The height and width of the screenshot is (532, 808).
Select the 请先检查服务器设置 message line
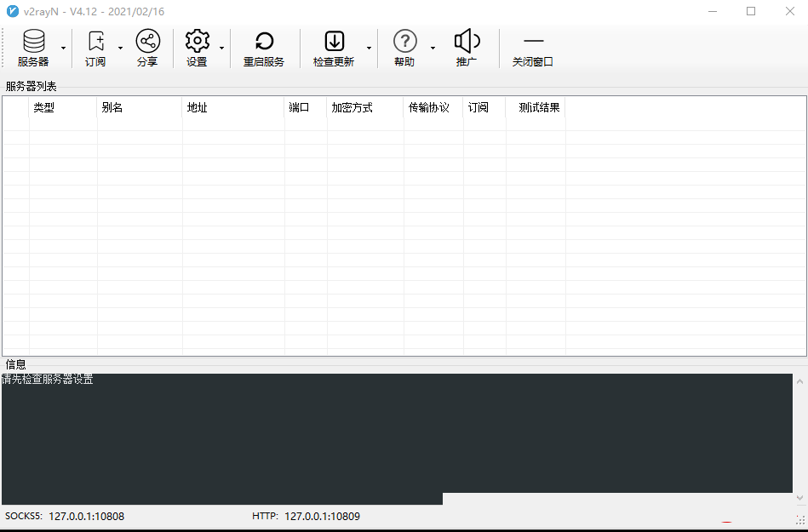49,380
